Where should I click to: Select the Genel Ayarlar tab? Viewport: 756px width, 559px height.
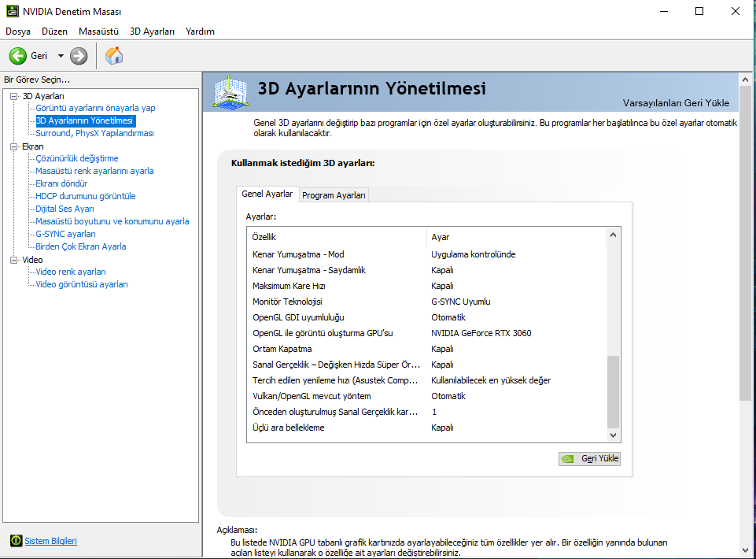coord(267,194)
